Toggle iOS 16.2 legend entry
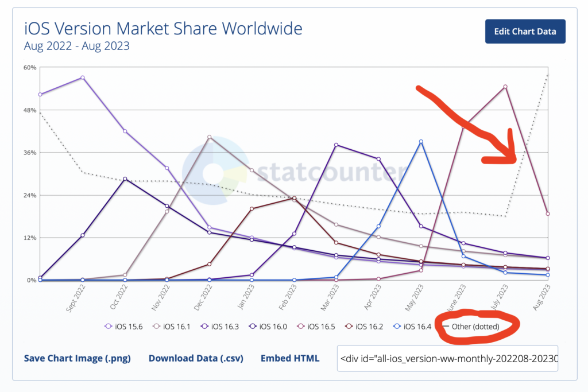Viewport: 588px width, 392px height. click(x=364, y=327)
